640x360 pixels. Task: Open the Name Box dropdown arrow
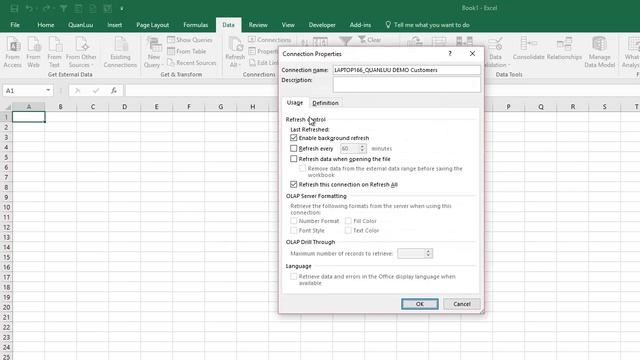(x=48, y=91)
